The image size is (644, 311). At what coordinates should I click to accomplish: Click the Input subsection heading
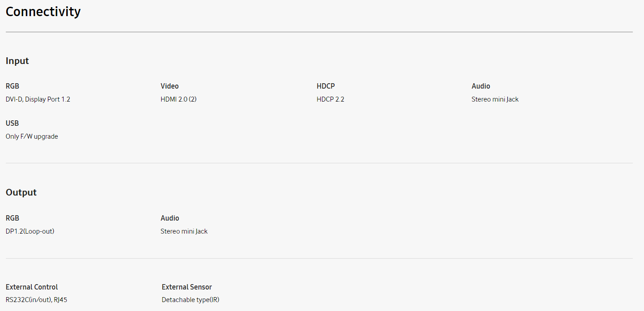click(x=17, y=61)
